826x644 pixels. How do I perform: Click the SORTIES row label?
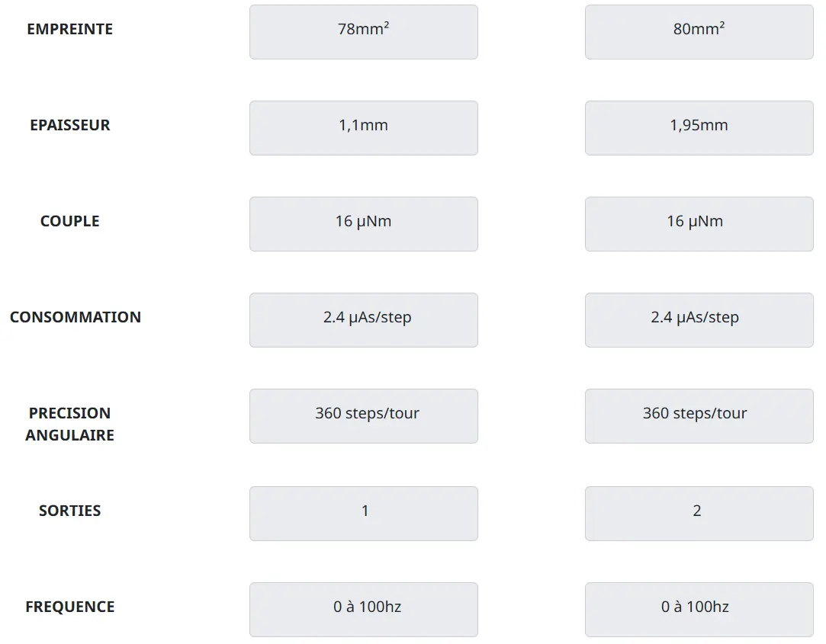[69, 511]
